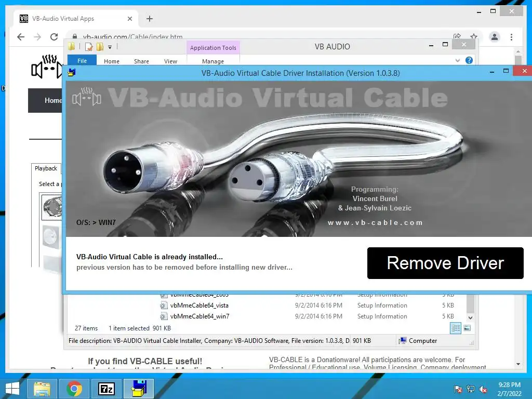Screen dimensions: 532x399
Task: Click the Remove Driver button
Action: point(445,263)
